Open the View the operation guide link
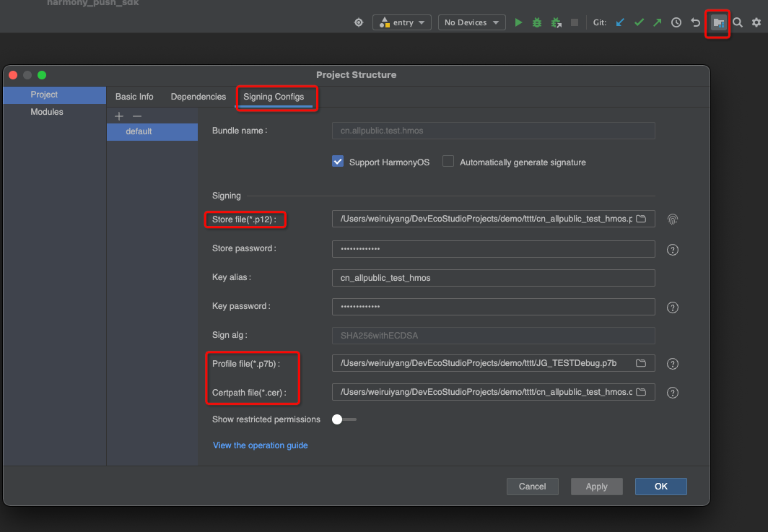The width and height of the screenshot is (768, 532). tap(260, 445)
